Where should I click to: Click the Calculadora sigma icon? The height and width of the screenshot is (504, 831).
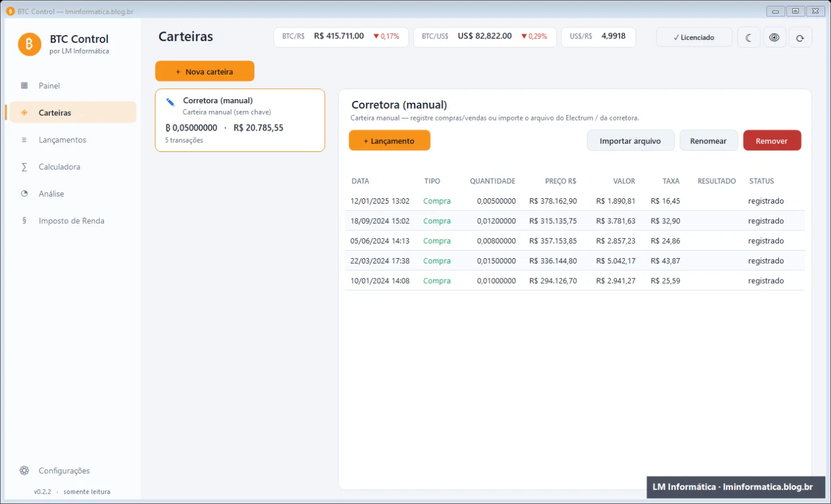(24, 167)
